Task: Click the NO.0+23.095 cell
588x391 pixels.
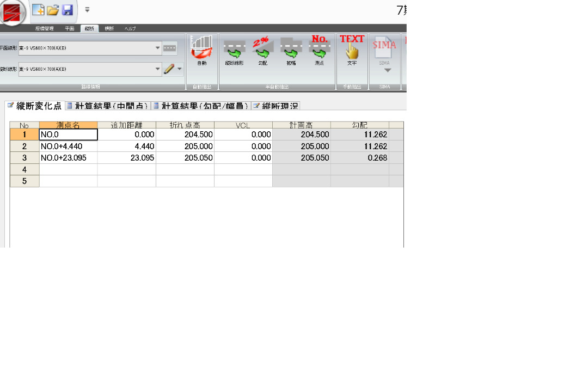Action: point(68,157)
